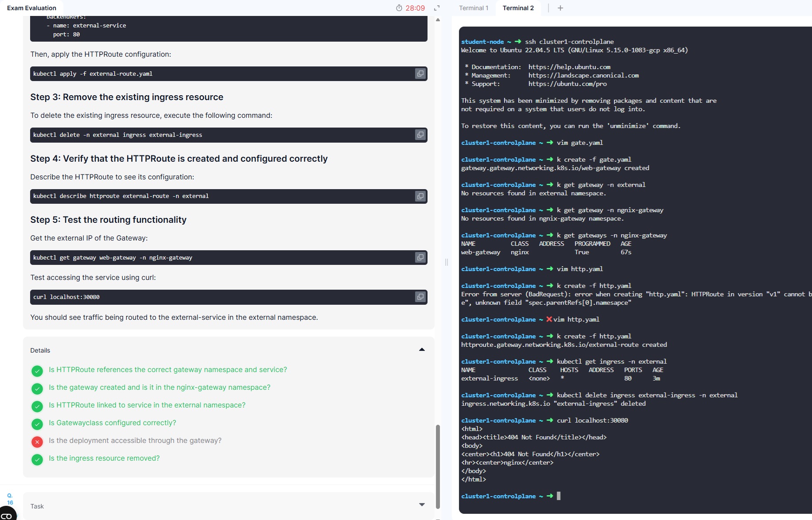Copy the kubectl get gateway web-gateway command

(x=420, y=257)
